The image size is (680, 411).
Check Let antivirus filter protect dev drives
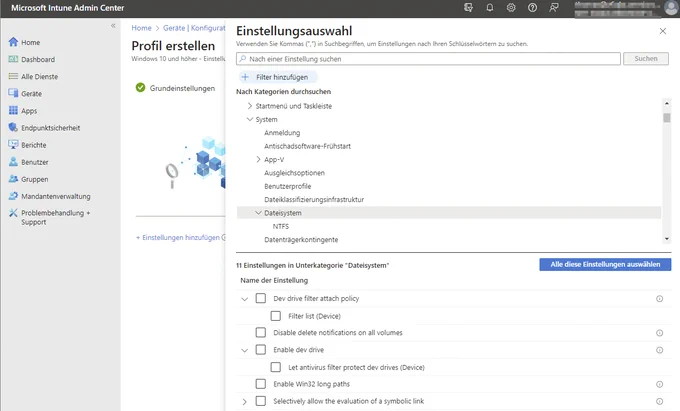276,367
